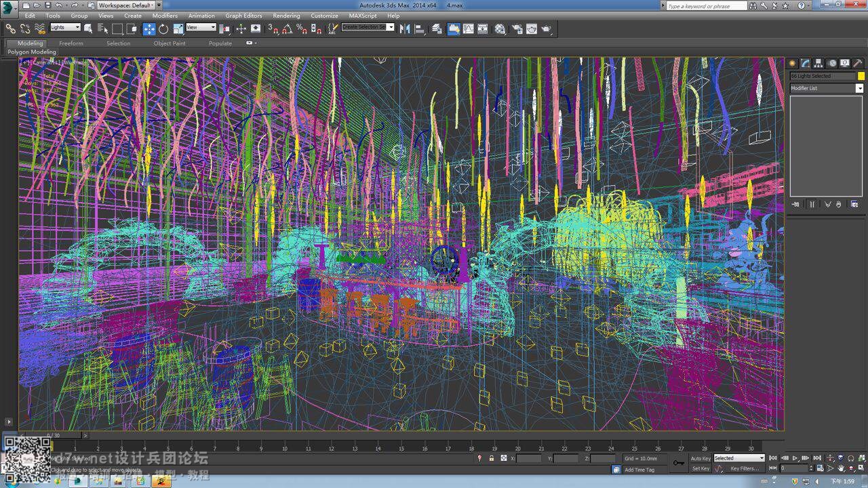Toggle Show End Result in the modifier stack
Image resolution: width=868 pixels, height=488 pixels.
[812, 204]
